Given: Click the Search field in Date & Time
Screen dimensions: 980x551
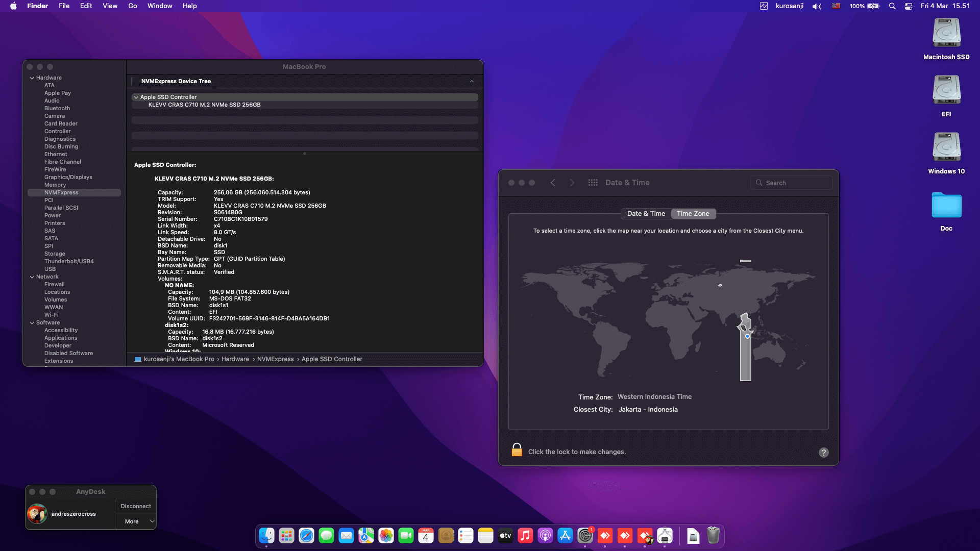Looking at the screenshot, I should pos(792,182).
